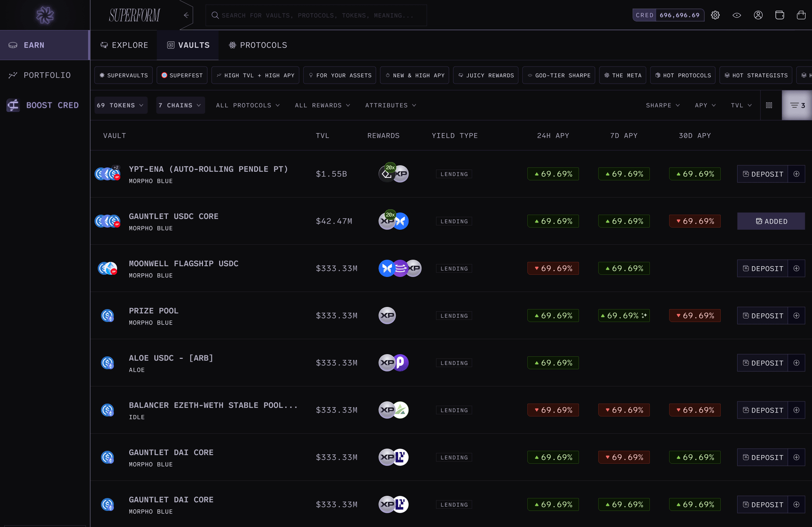Open the column layout view icon
812x527 pixels.
[x=769, y=105]
